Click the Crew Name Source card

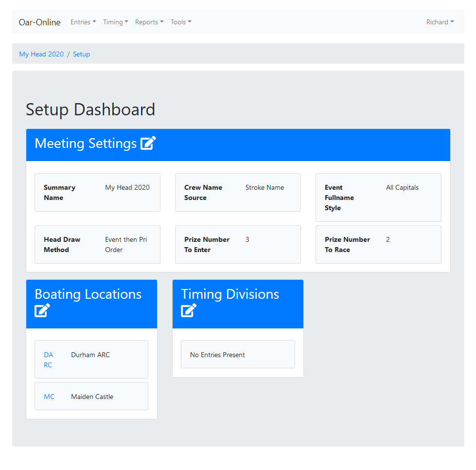(x=238, y=193)
